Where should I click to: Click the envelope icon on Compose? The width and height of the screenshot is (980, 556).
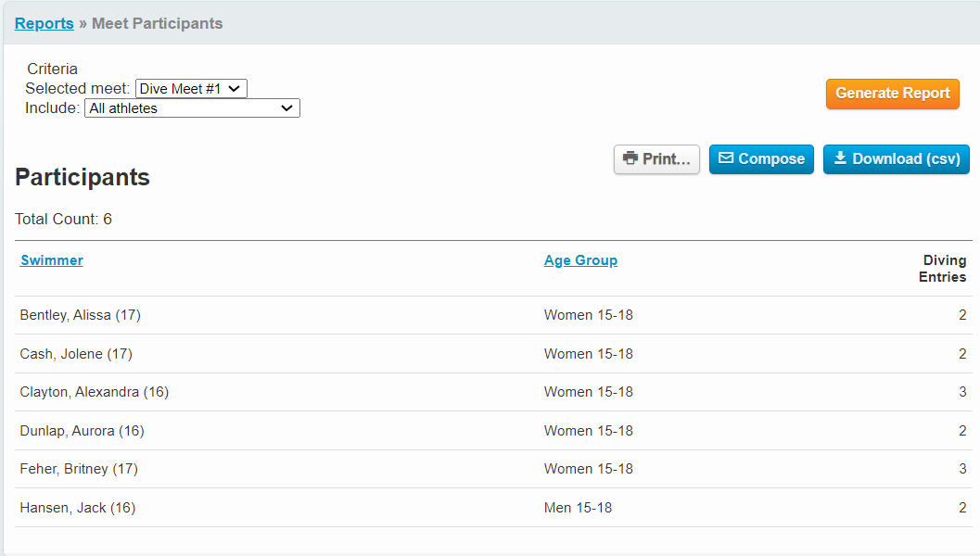coord(726,158)
